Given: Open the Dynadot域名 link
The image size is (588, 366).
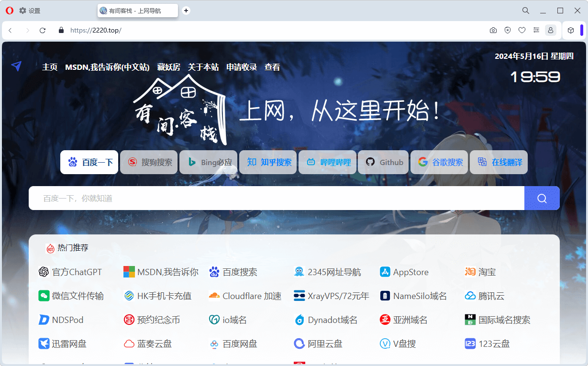Looking at the screenshot, I should click(326, 320).
